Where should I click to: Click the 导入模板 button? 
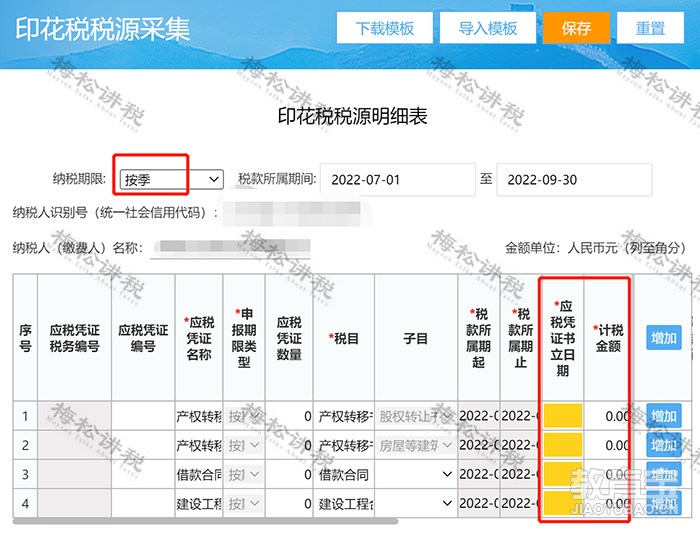(x=488, y=28)
